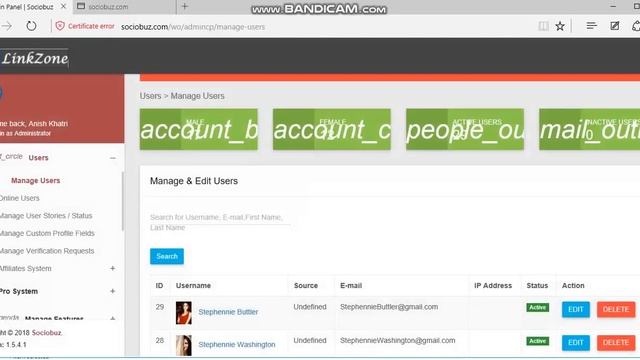Click the IP Address column header
640x360 pixels.
[493, 286]
